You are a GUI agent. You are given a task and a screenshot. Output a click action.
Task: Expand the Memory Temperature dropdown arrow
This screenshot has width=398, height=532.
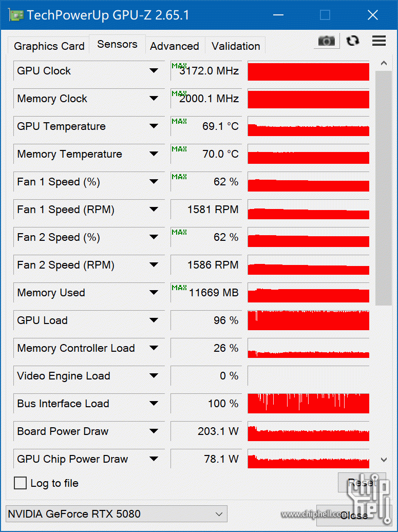click(154, 154)
